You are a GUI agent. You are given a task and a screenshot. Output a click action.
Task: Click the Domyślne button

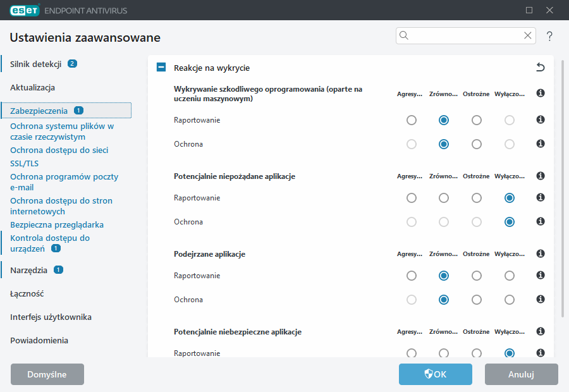point(47,374)
